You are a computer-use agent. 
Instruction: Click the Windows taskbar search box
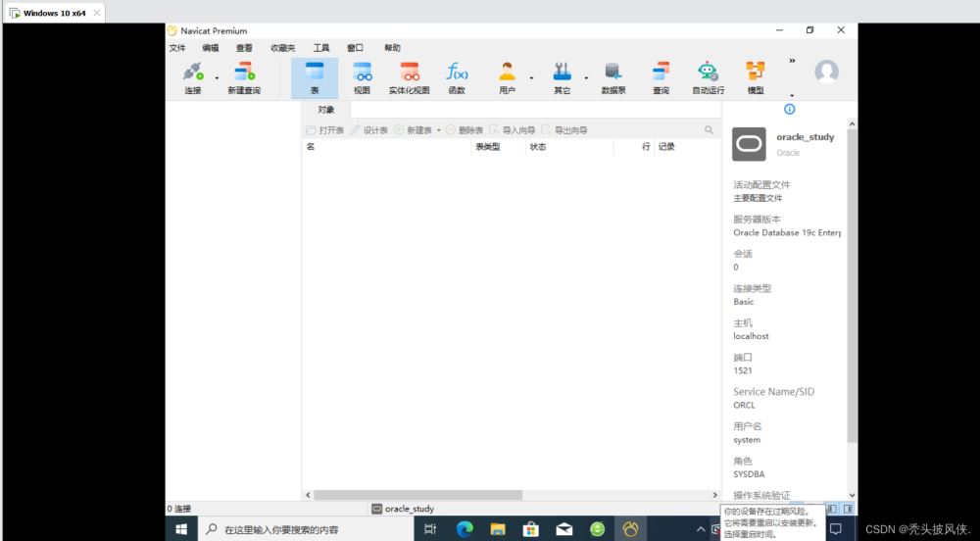point(306,529)
